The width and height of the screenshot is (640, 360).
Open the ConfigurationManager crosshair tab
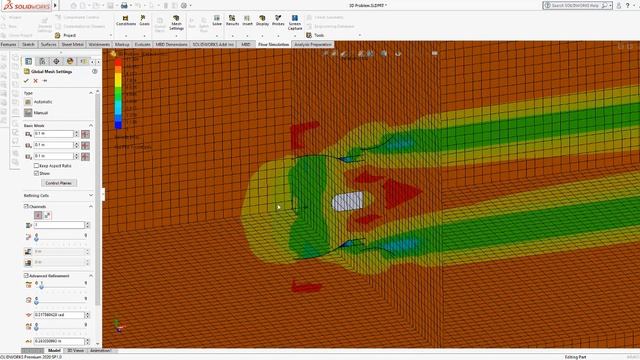pos(56,61)
